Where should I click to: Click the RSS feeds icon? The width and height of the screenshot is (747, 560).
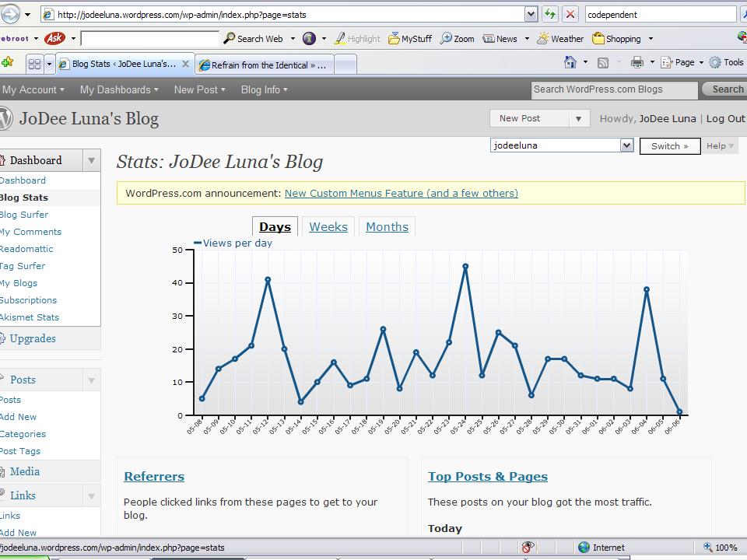tap(603, 62)
